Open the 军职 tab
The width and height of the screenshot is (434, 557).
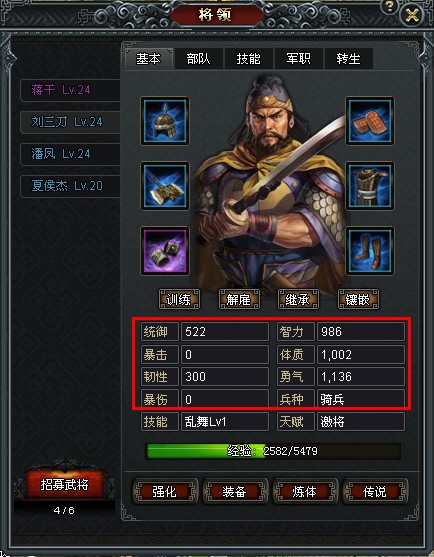click(299, 59)
